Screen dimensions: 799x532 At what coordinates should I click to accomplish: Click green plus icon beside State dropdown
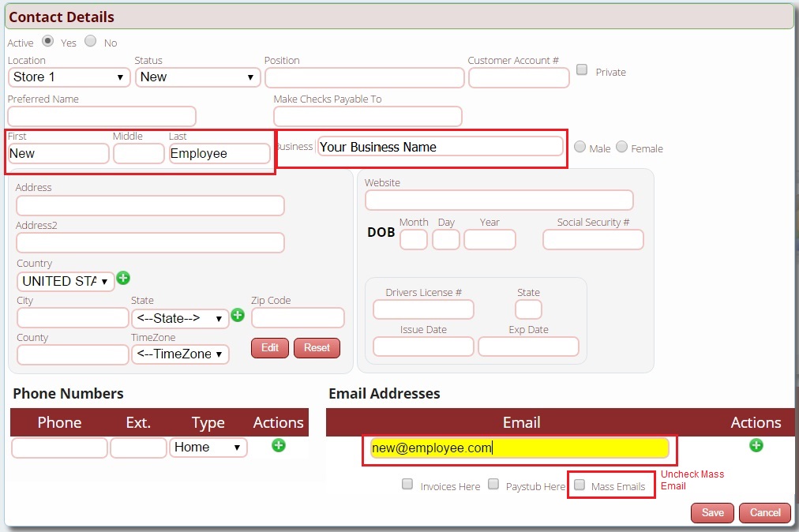pos(237,315)
